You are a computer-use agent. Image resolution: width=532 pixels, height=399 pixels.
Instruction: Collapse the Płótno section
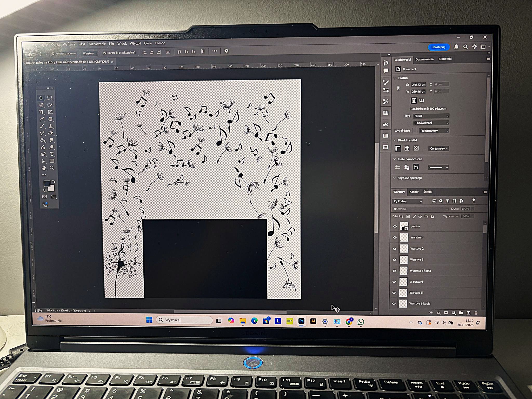coord(395,78)
